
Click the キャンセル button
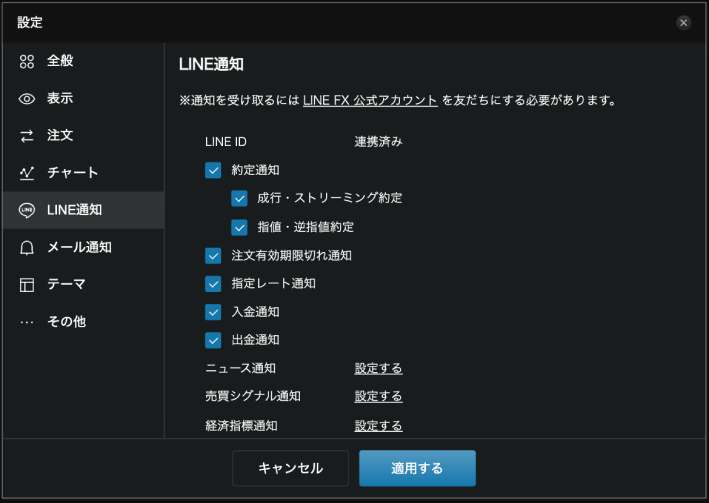290,468
